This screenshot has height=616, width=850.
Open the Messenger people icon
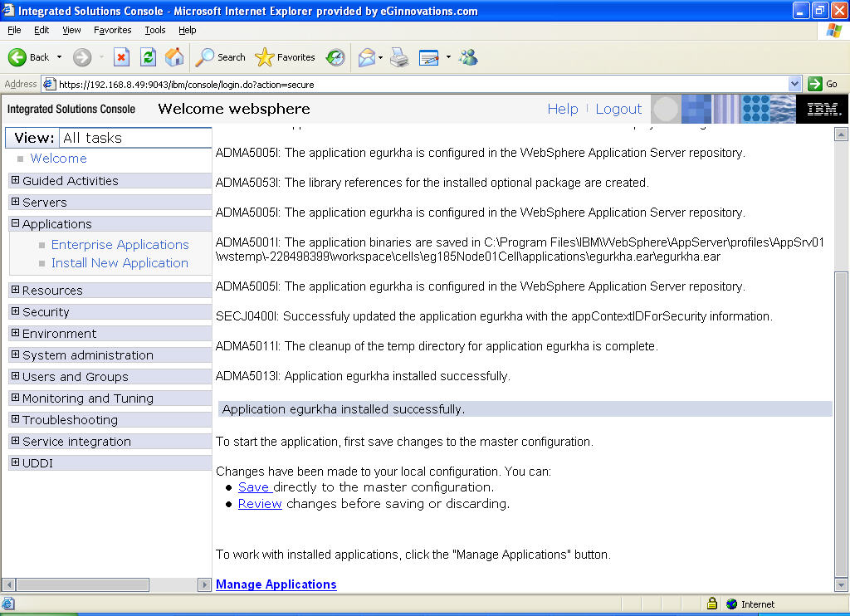(x=468, y=57)
